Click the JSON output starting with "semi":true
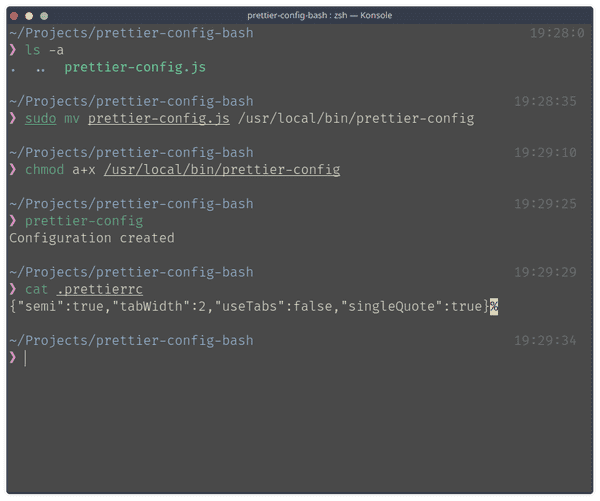Viewport: 600px width, 501px height. (249, 307)
